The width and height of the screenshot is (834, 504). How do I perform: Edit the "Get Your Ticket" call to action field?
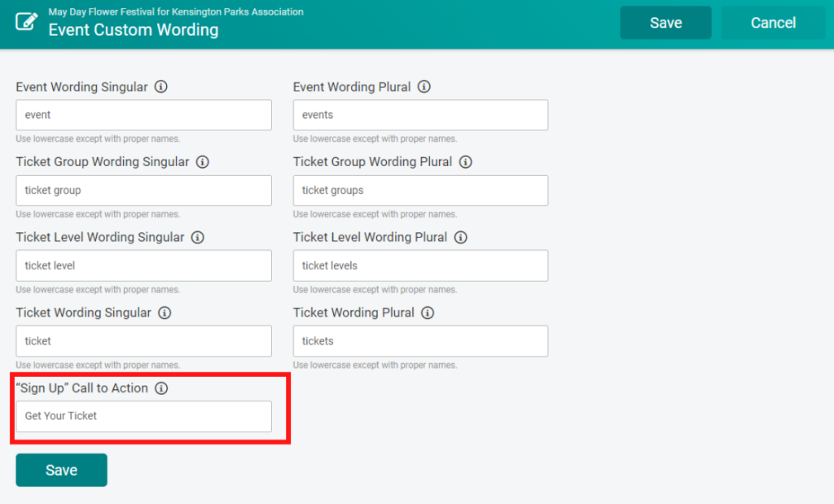[143, 416]
